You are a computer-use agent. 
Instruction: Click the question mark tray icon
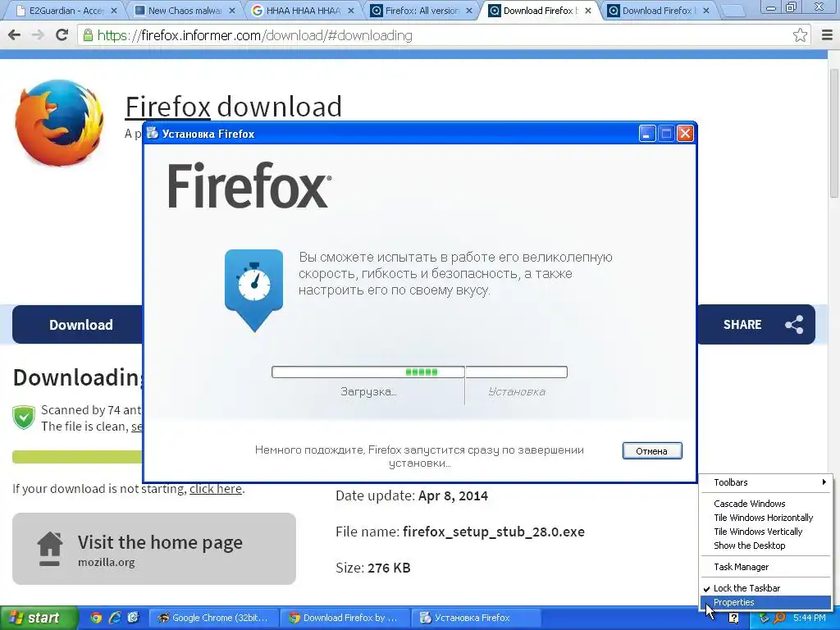734,619
